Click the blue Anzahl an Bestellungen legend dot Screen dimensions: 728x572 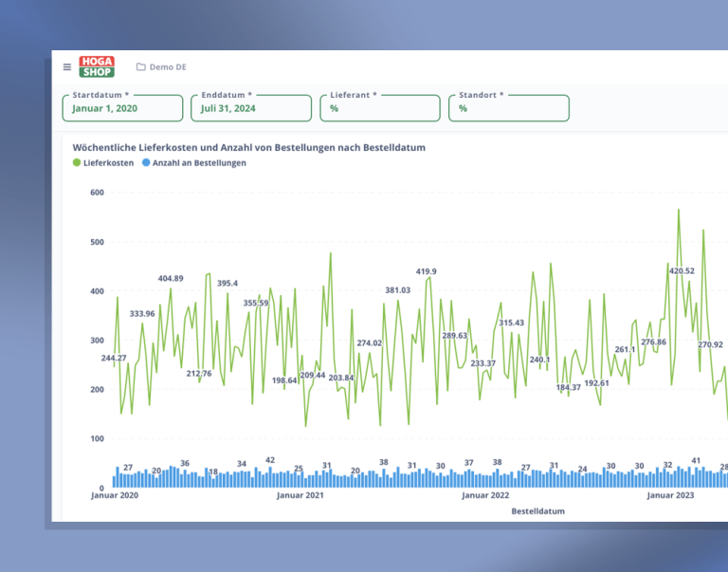145,163
